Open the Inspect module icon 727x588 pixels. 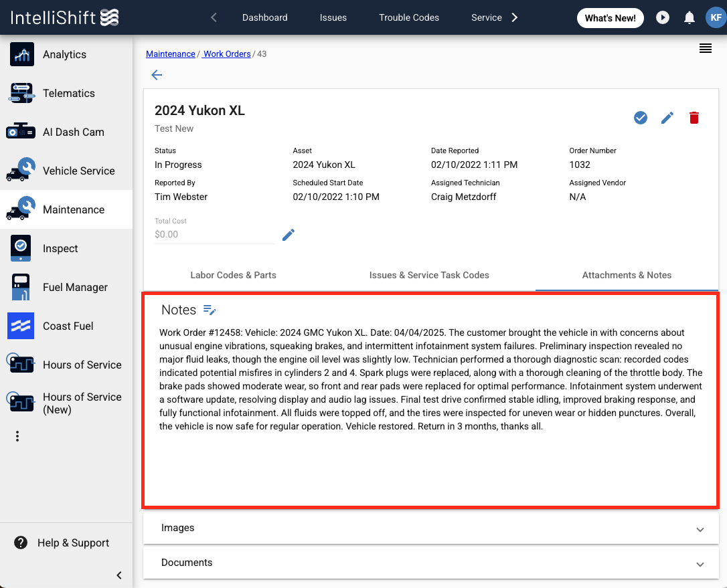(21, 248)
